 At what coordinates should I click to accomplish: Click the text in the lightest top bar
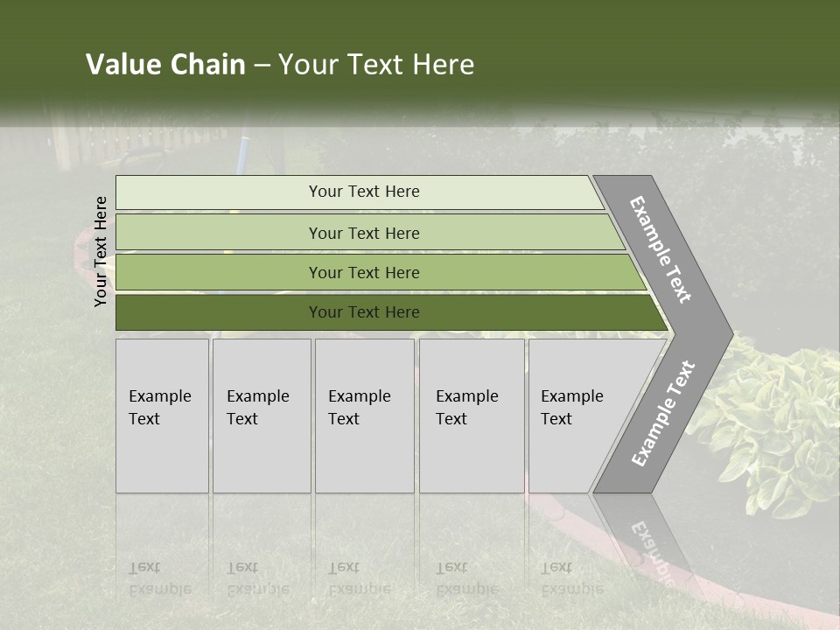[x=364, y=192]
